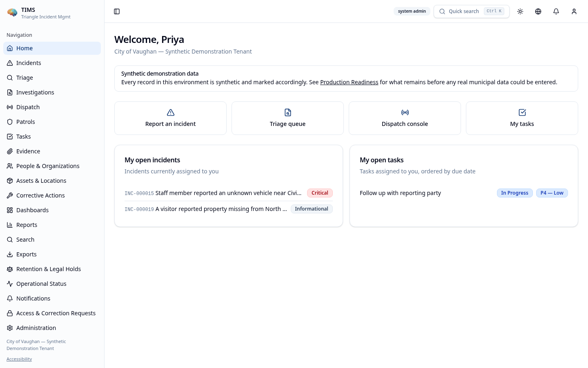588x368 pixels.
Task: Open the notifications bell in header
Action: (x=556, y=11)
